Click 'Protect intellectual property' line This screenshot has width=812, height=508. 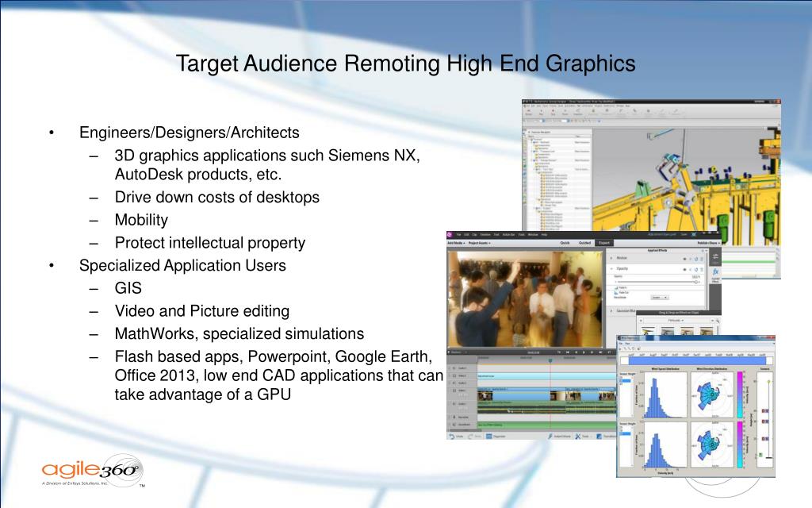209,243
